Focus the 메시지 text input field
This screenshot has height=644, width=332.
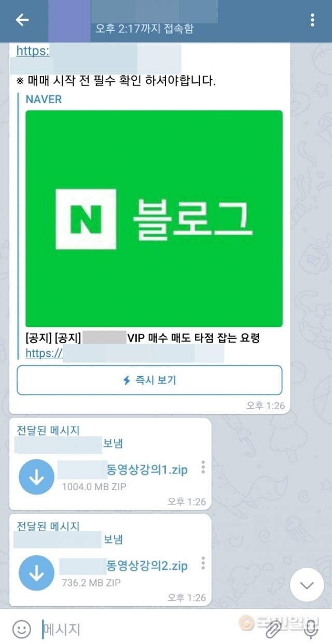tap(150, 629)
